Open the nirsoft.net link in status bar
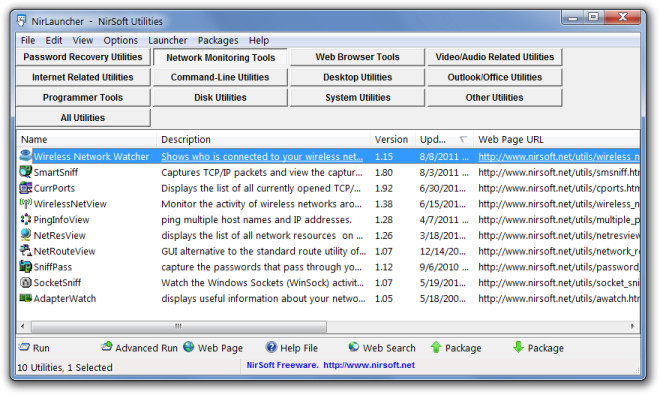 click(x=369, y=365)
